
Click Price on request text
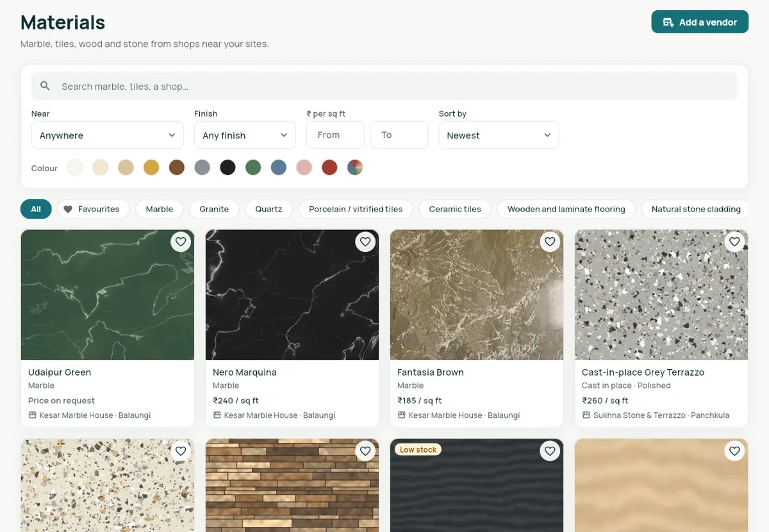coord(62,401)
